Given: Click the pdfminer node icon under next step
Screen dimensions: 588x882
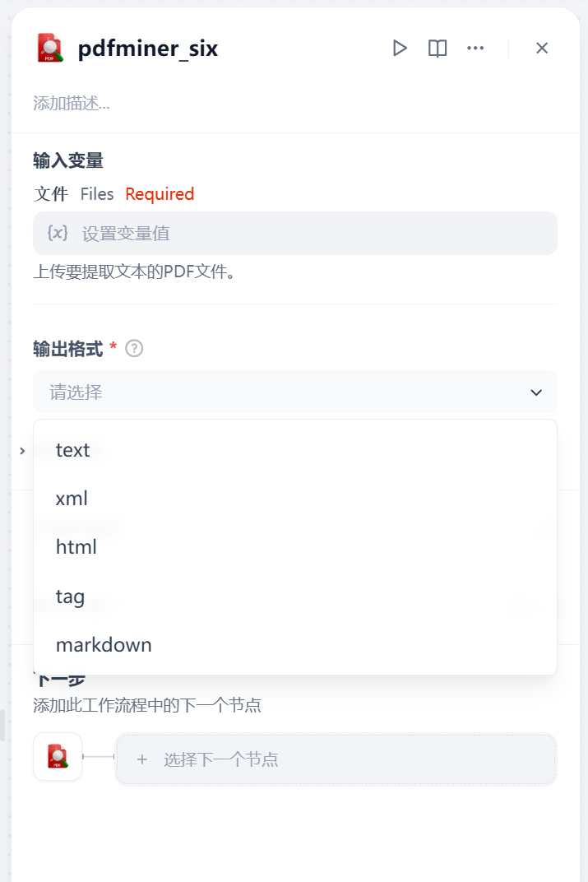Looking at the screenshot, I should click(x=58, y=757).
